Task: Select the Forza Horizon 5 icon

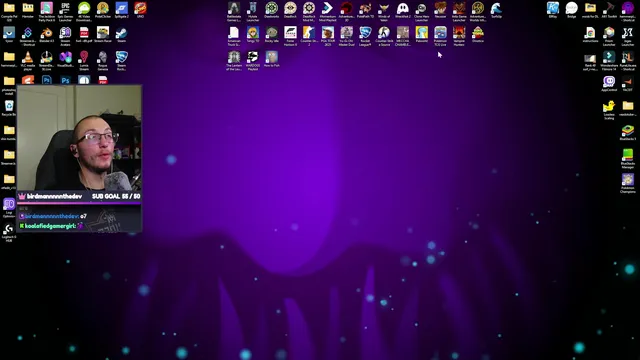Action: coord(290,33)
